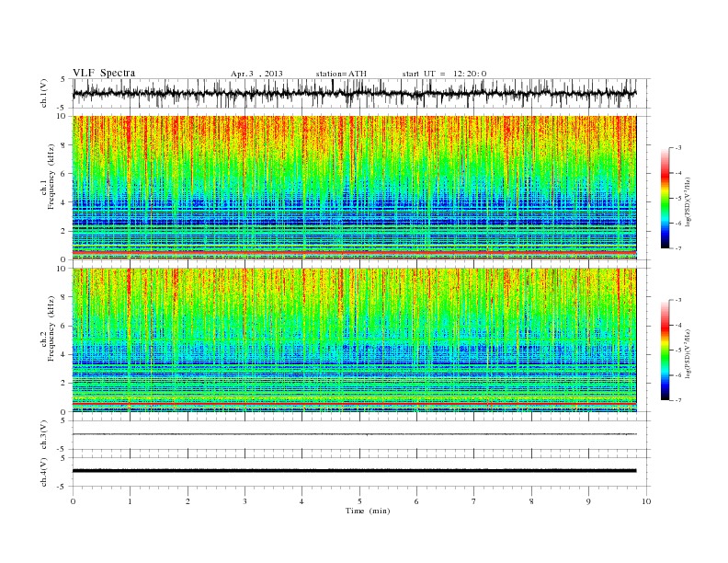Click the "ch.4(V)" axis label
The height and width of the screenshot is (563, 728).
coord(44,472)
